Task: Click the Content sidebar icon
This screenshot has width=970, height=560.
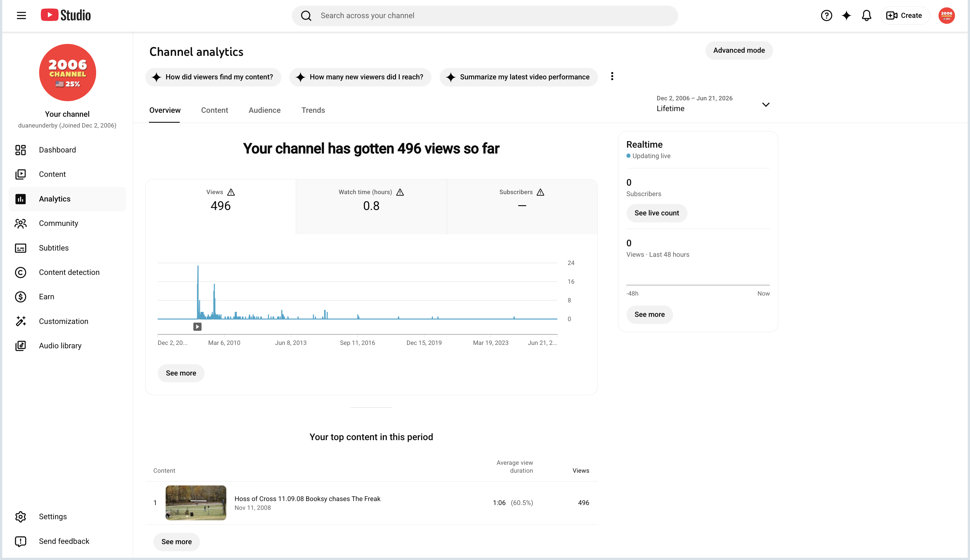Action: click(x=20, y=174)
